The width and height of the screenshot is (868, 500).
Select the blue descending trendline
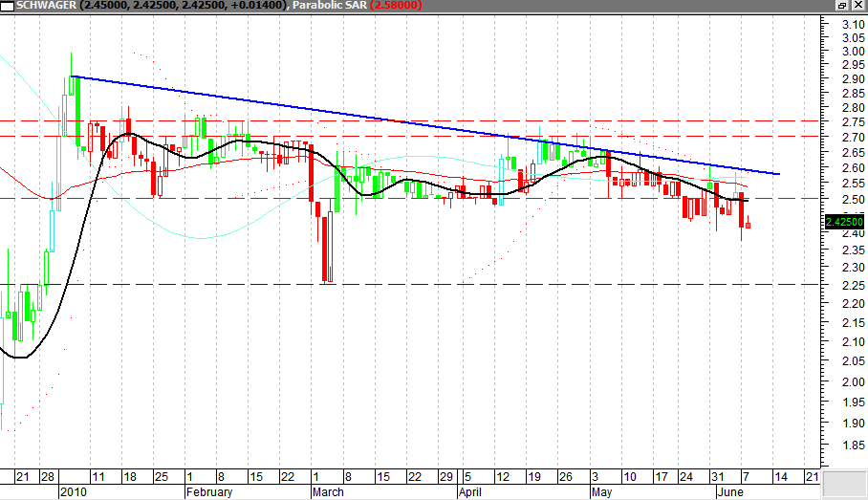pyautogui.click(x=426, y=125)
